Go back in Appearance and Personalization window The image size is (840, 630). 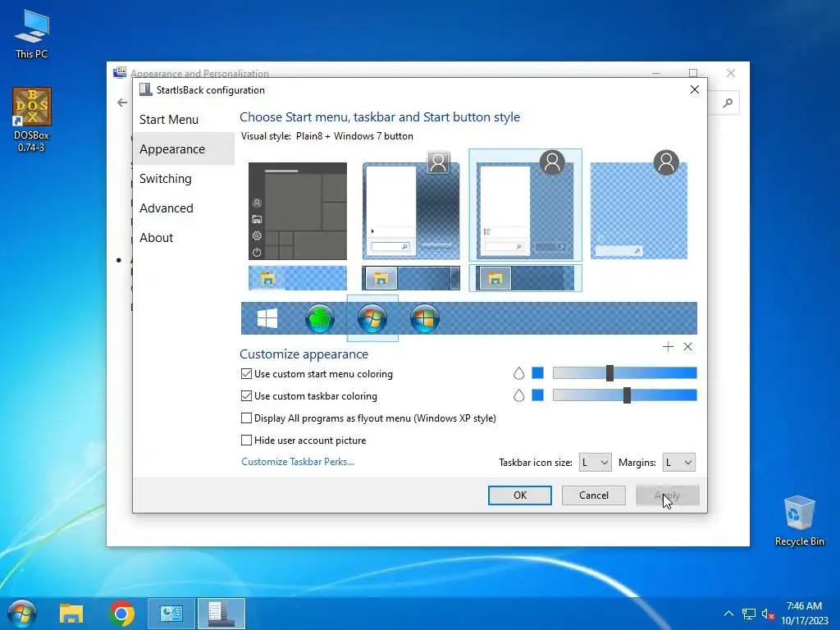tap(122, 103)
